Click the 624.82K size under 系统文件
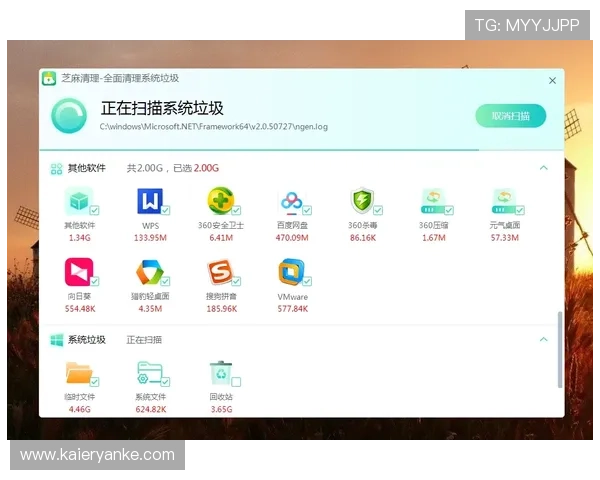The height and width of the screenshot is (480, 600). point(151,409)
